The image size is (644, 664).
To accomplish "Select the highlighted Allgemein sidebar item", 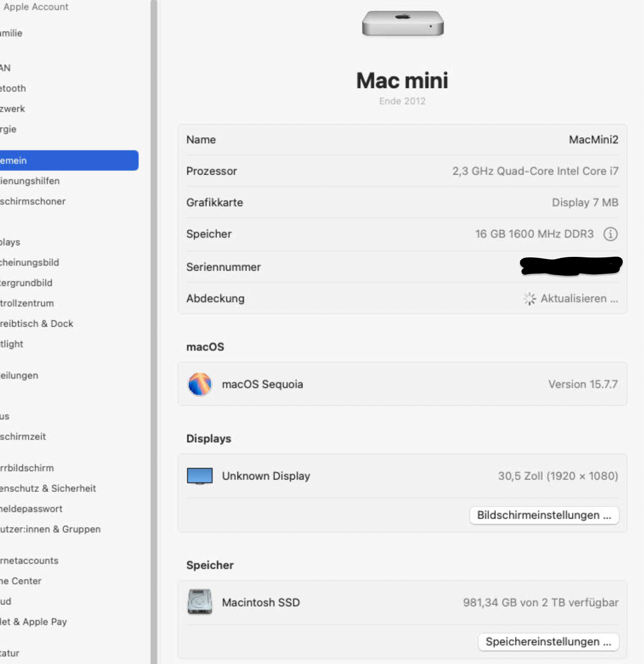I will coord(69,160).
